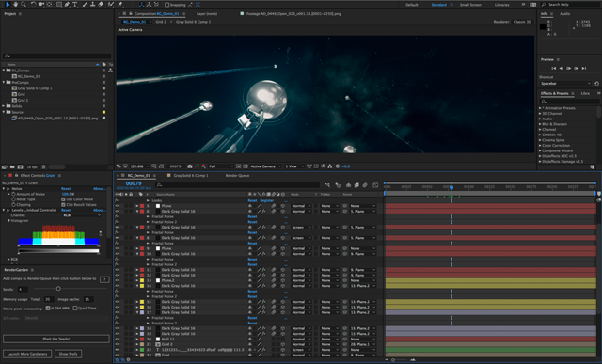
Task: Toggle Use Color Noise checkbox
Action: click(x=63, y=199)
